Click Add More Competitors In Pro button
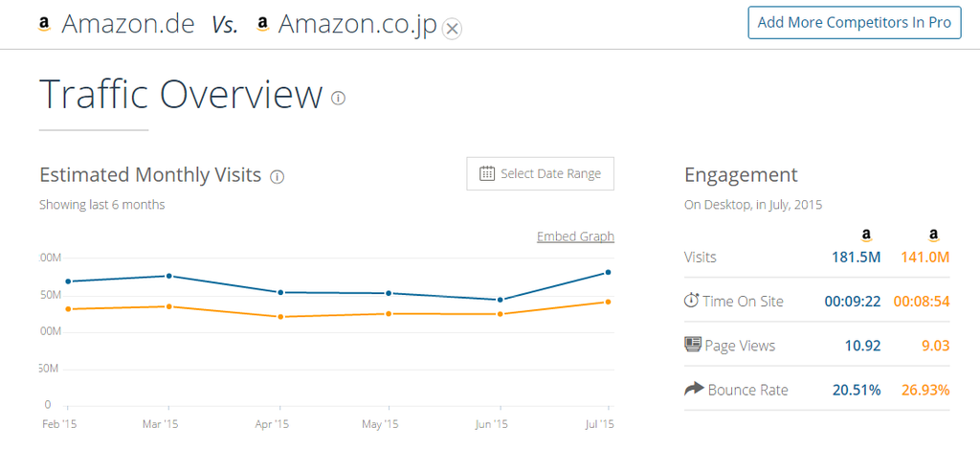 tap(855, 23)
